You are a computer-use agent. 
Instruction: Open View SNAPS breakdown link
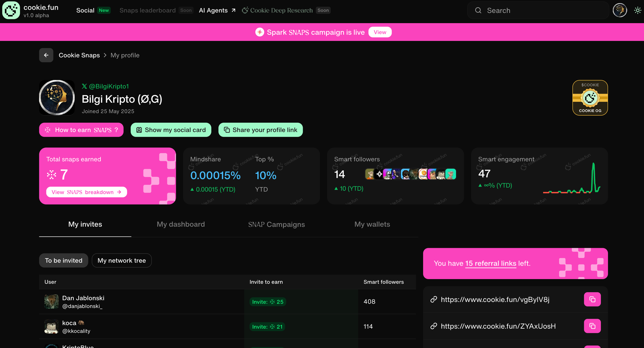click(87, 192)
